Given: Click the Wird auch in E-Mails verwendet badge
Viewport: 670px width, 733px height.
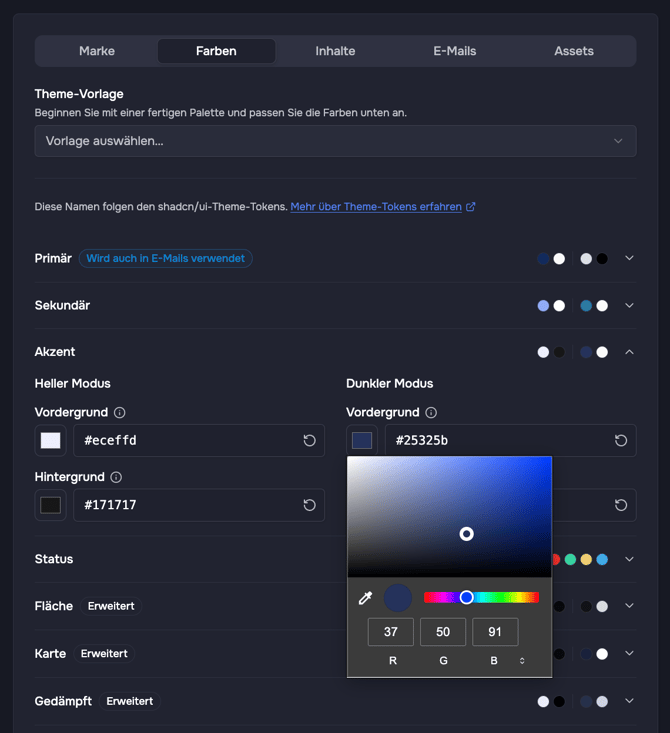Looking at the screenshot, I should (x=166, y=259).
